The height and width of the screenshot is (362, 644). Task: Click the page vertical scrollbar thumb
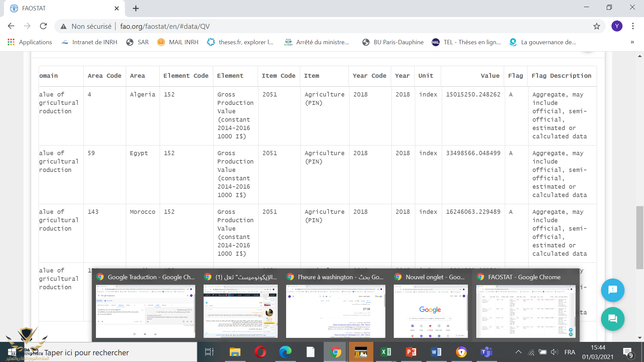click(640, 237)
